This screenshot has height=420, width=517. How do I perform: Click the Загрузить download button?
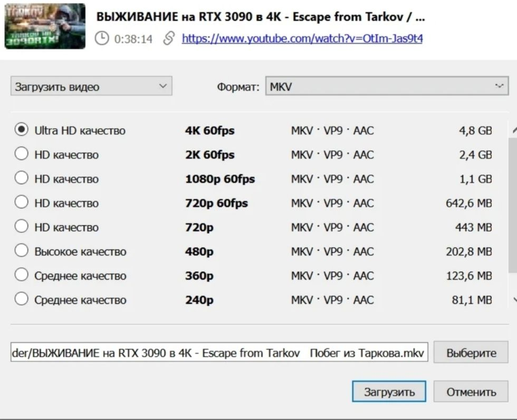coord(389,392)
